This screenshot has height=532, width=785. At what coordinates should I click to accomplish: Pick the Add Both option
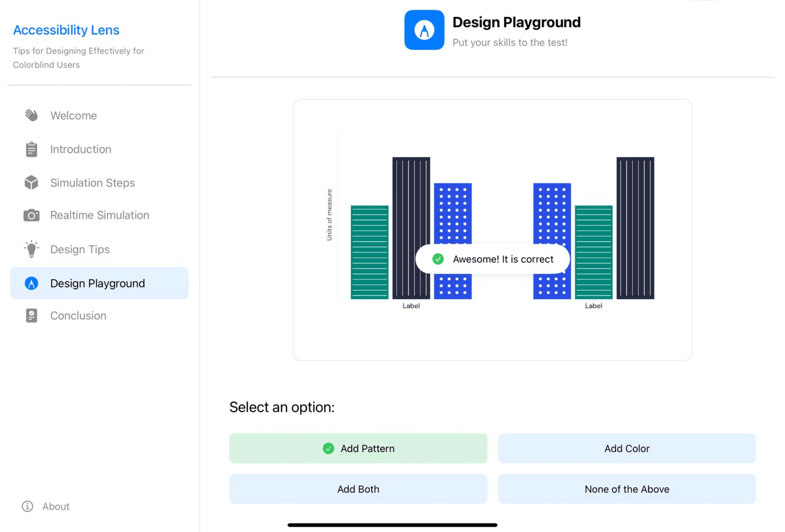[x=358, y=489]
